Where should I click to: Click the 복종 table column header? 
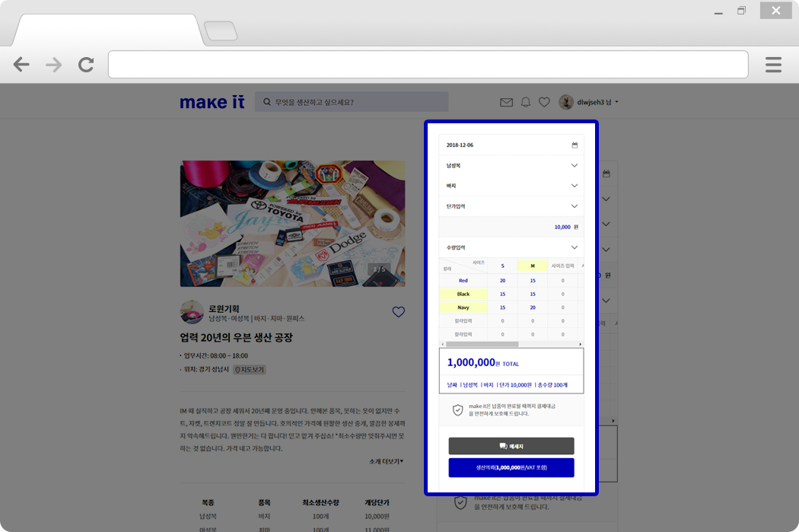(208, 502)
